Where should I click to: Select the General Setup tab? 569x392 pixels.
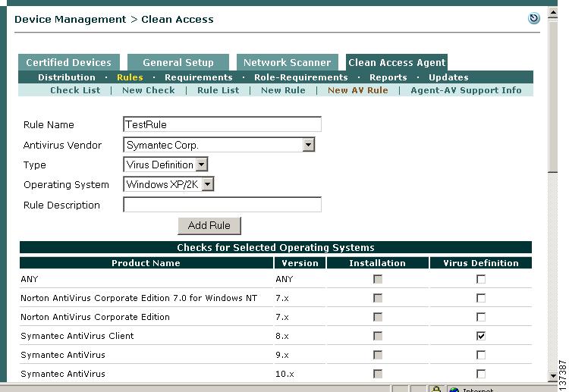tap(178, 63)
